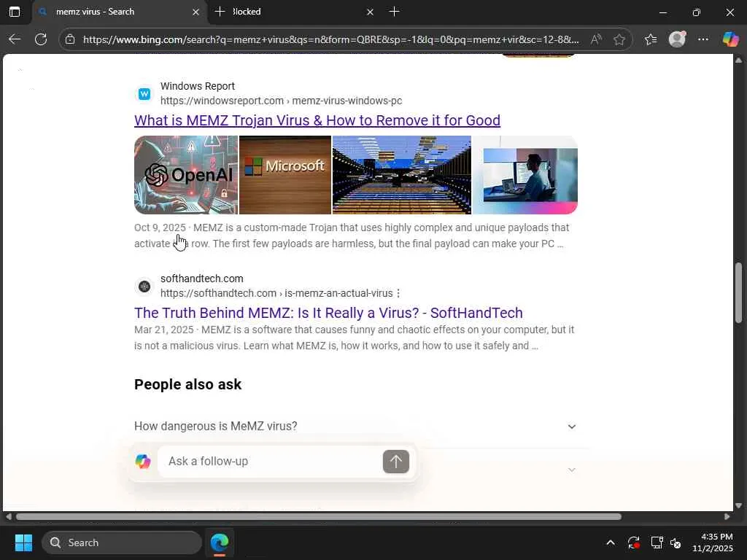Go back with the browser back arrow
The width and height of the screenshot is (747, 560).
(x=15, y=39)
